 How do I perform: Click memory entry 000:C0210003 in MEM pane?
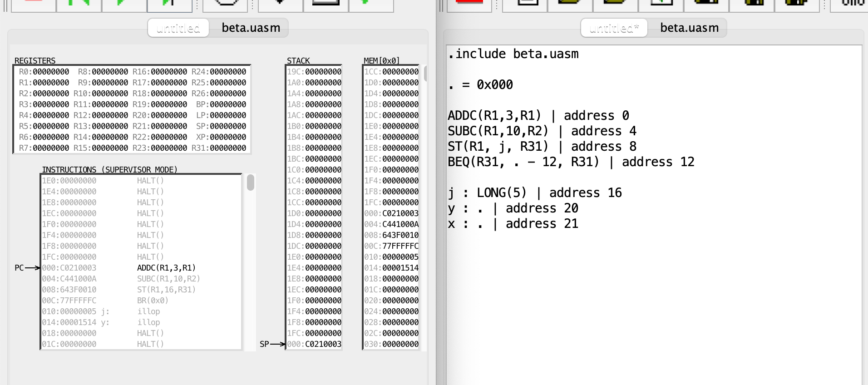[391, 213]
